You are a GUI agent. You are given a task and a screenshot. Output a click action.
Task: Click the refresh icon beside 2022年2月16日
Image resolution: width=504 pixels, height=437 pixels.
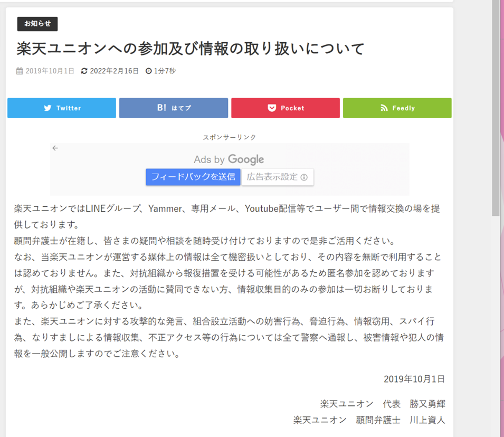(x=84, y=71)
